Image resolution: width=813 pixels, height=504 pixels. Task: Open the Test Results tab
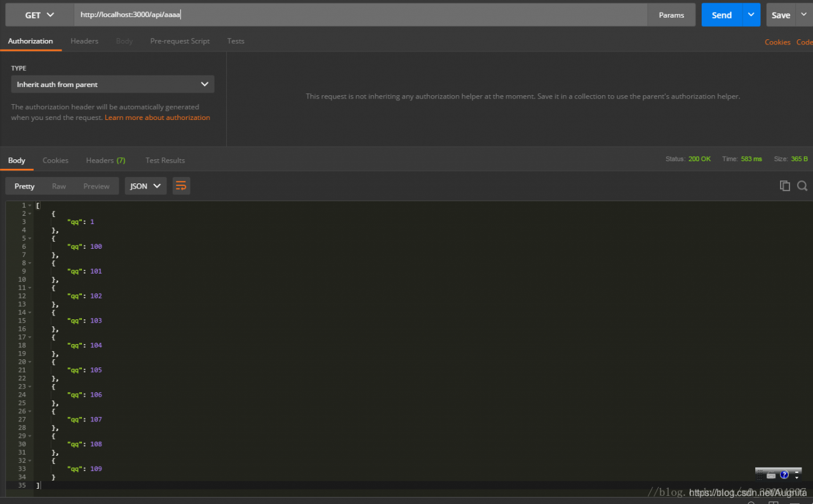tap(165, 161)
